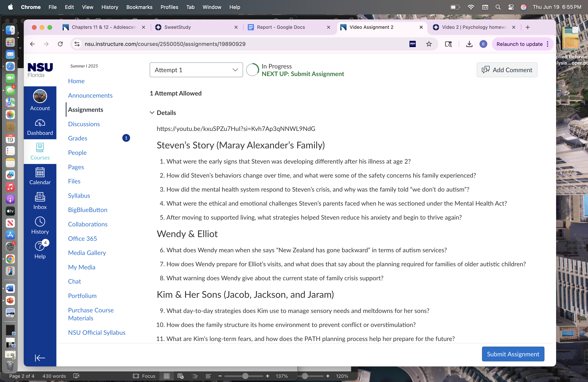Image resolution: width=588 pixels, height=382 pixels.
Task: Open Chrome downloads
Action: pos(469,44)
